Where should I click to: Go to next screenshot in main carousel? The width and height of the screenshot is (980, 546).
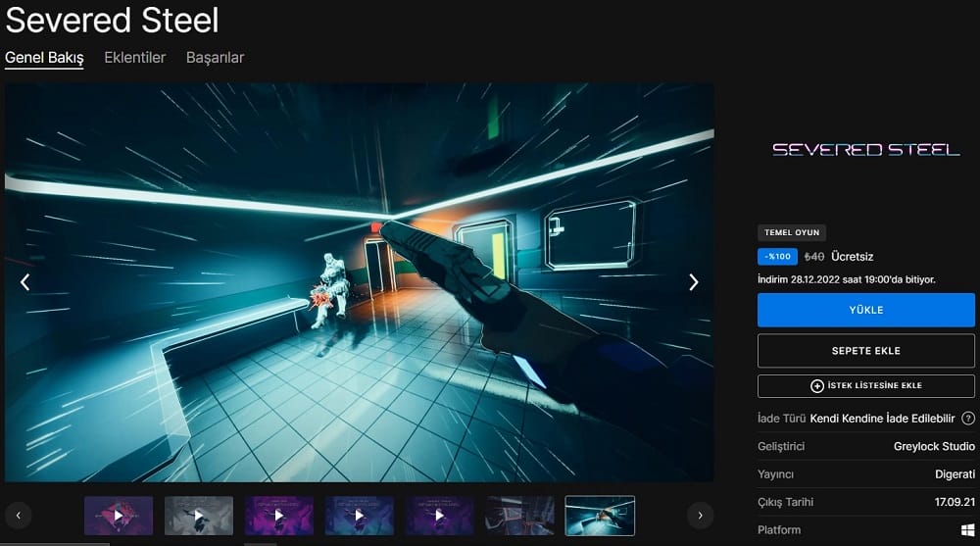(693, 282)
